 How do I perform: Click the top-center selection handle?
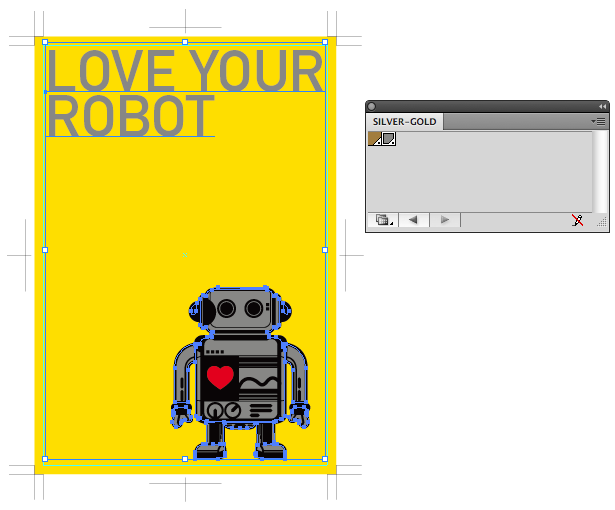click(185, 42)
